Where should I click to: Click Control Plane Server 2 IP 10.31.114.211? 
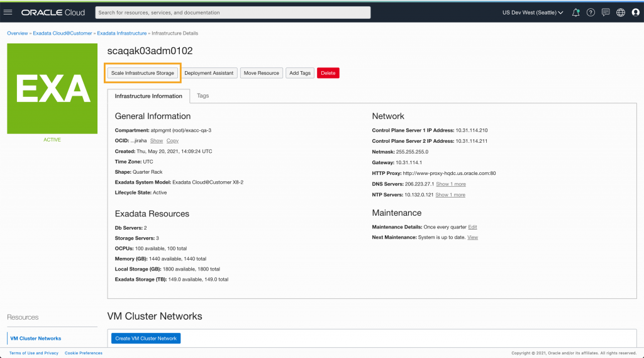click(x=472, y=141)
